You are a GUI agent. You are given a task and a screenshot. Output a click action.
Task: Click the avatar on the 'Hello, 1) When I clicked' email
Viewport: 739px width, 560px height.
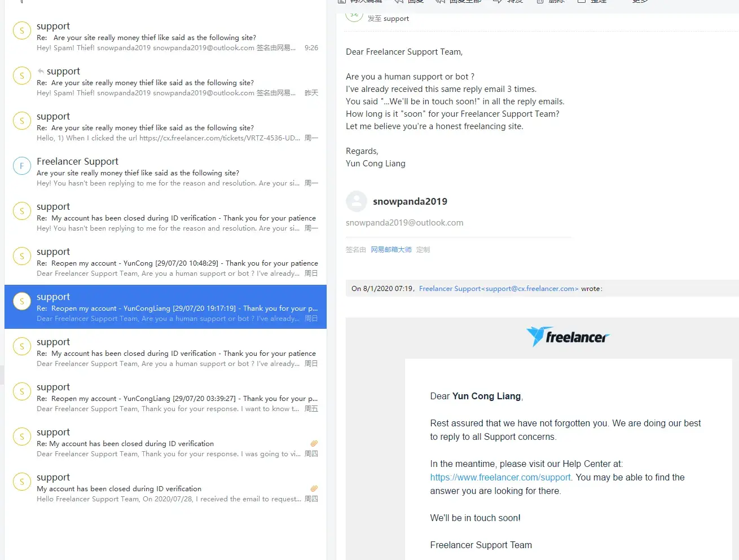[21, 121]
